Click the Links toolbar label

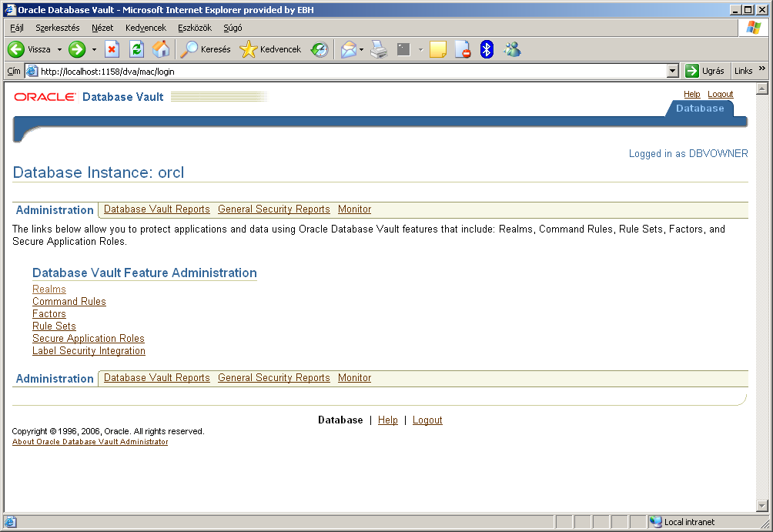click(x=744, y=71)
